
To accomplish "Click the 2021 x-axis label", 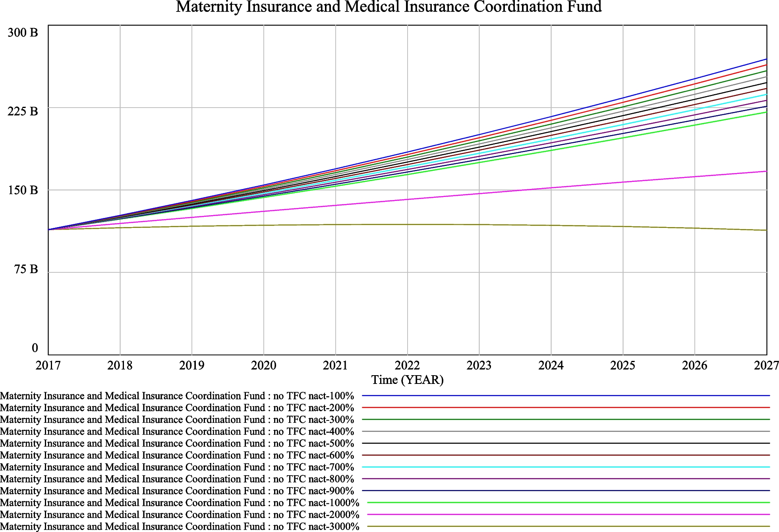I will point(335,365).
